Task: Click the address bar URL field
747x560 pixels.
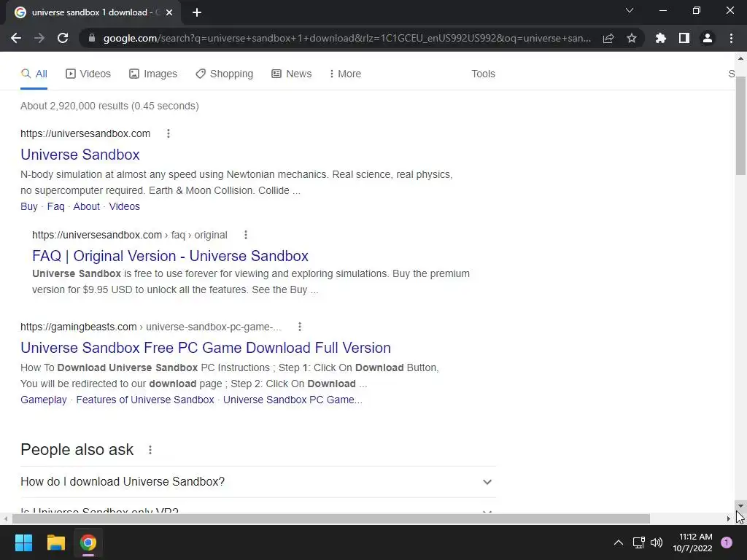Action: point(347,38)
